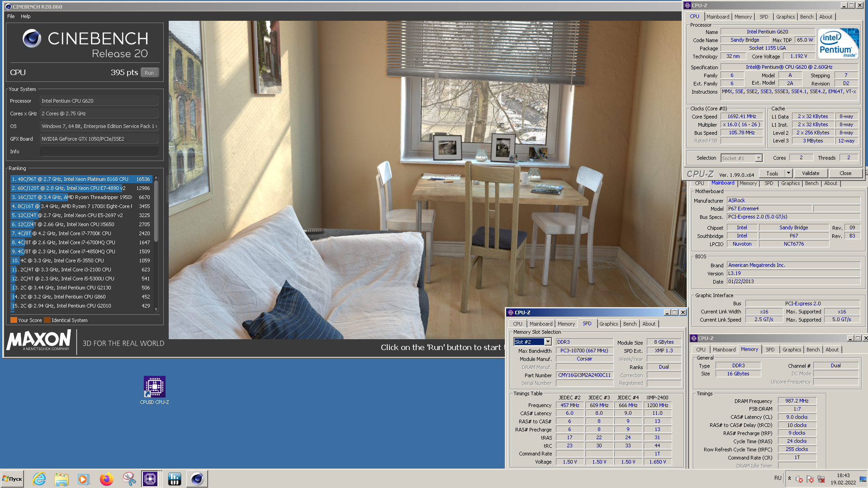Open Bench tab in CPU-Z processor window
Viewport: 868px width, 488px height.
tap(806, 17)
